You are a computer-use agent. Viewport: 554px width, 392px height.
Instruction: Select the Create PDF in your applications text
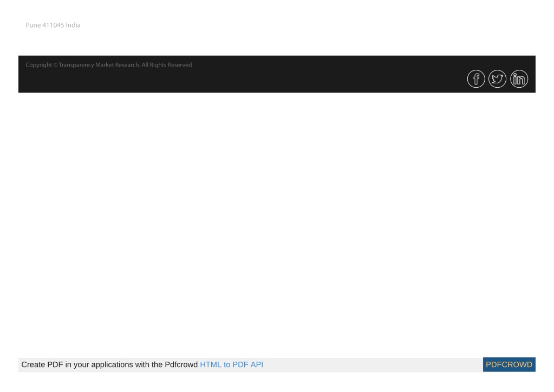coord(109,364)
